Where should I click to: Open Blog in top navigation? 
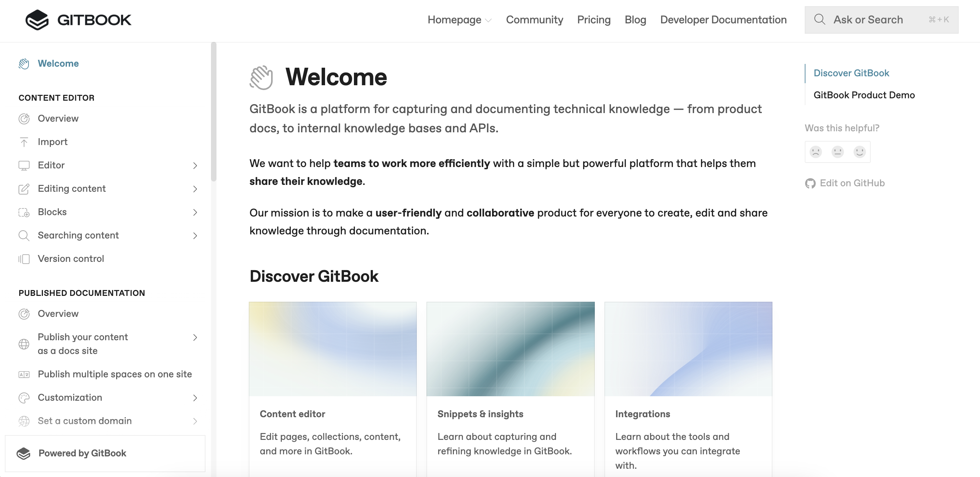(635, 19)
